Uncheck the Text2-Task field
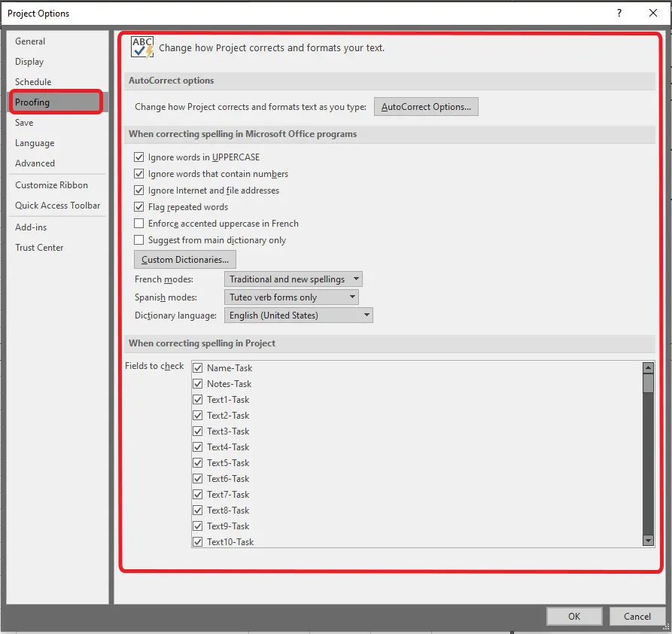The height and width of the screenshot is (634, 672). pyautogui.click(x=198, y=416)
